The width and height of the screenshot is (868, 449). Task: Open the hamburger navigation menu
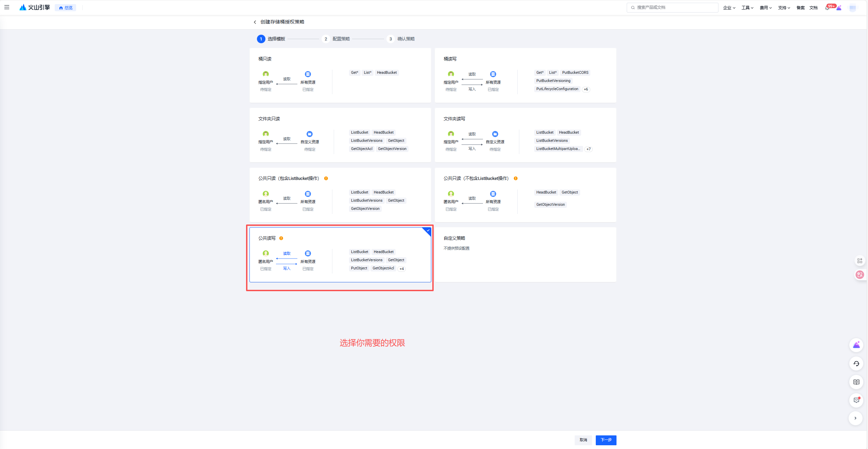[x=7, y=7]
